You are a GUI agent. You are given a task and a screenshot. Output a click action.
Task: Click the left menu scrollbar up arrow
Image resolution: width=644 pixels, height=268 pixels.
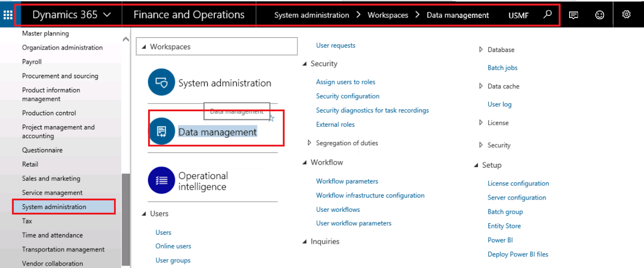[126, 39]
